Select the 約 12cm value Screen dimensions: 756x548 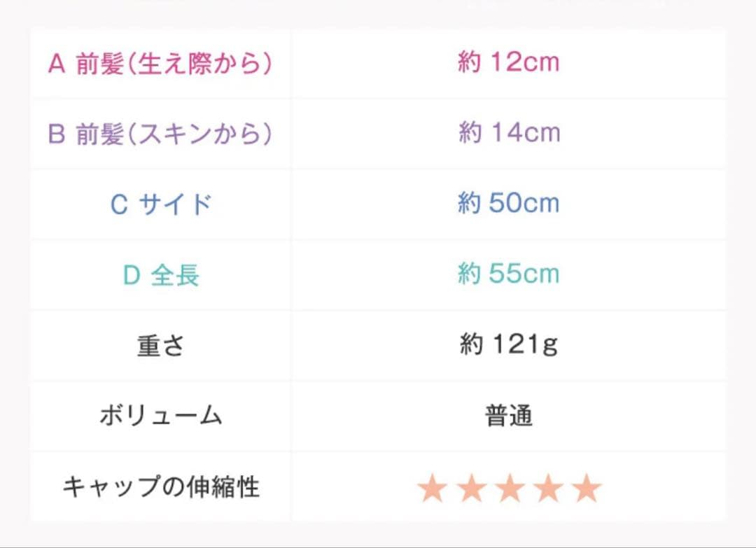tap(509, 63)
